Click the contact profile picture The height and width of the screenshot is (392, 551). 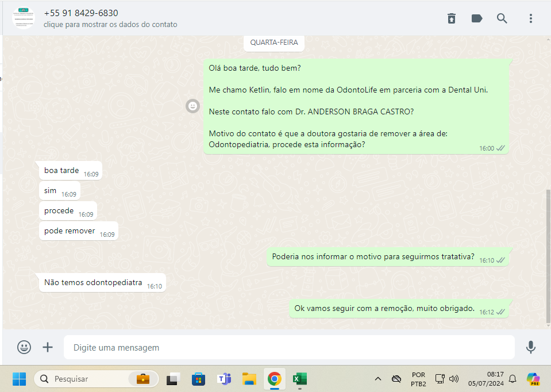click(x=24, y=18)
